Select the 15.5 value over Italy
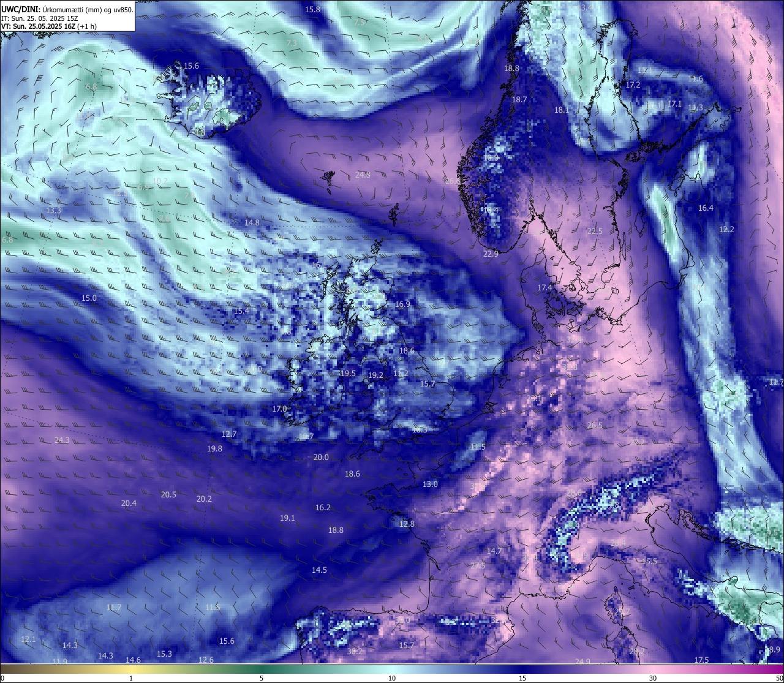Screen dimensions: 784x683 649,561
